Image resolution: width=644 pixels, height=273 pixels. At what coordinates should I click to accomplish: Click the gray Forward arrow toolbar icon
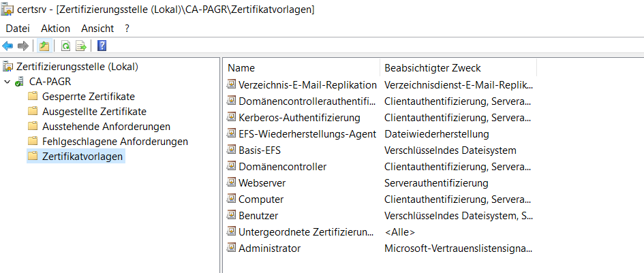(x=23, y=46)
